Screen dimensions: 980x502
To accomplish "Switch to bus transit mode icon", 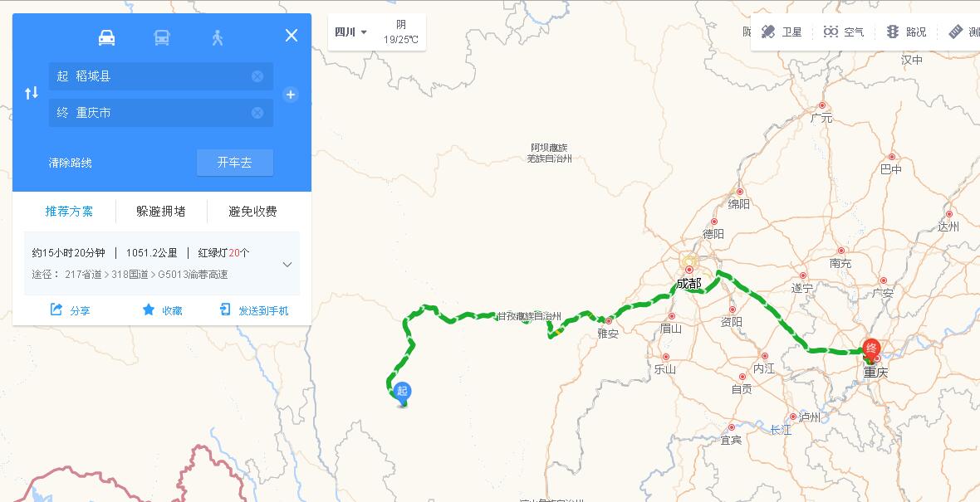I will tap(162, 38).
